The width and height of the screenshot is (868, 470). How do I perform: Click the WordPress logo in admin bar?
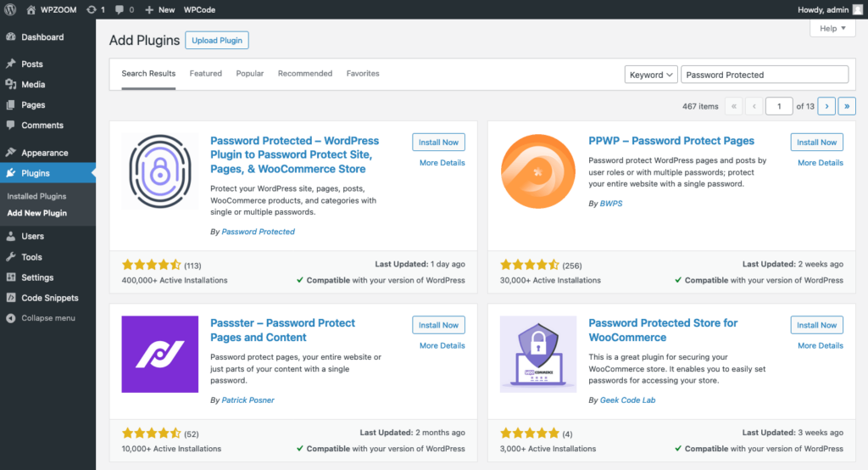point(10,9)
